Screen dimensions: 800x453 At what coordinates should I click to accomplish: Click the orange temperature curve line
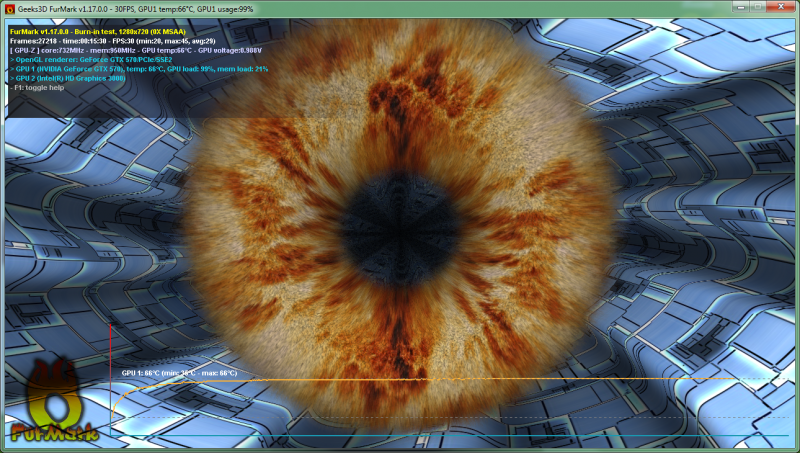pos(500,380)
